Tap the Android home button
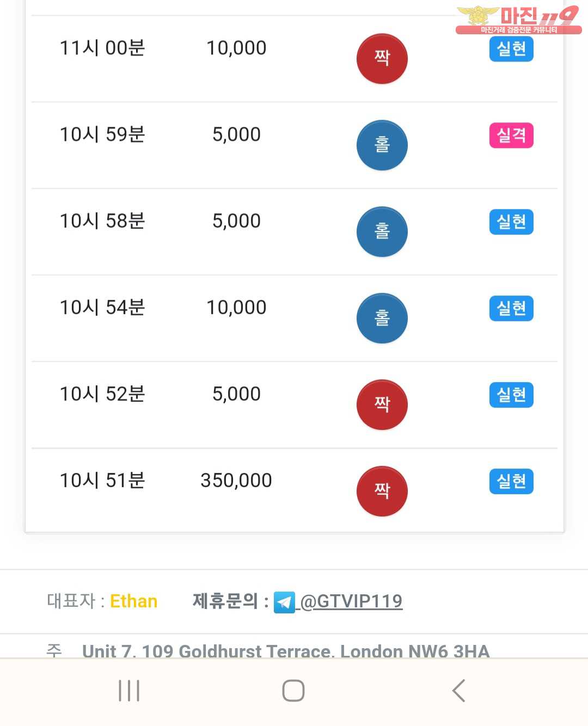The image size is (588, 726). point(293,691)
